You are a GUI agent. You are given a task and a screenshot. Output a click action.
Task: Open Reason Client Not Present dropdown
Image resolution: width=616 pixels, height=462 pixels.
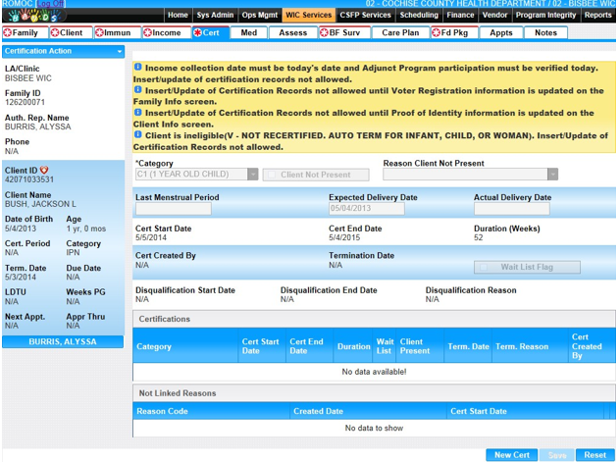tap(552, 174)
